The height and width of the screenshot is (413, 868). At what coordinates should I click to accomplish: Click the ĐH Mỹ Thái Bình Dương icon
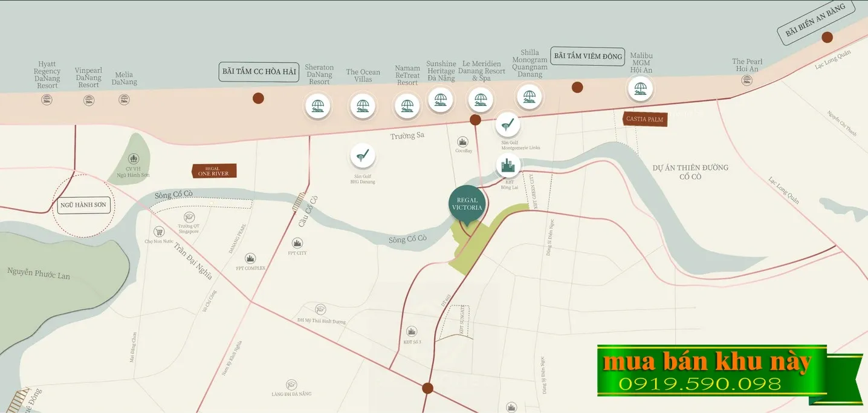[321, 310]
